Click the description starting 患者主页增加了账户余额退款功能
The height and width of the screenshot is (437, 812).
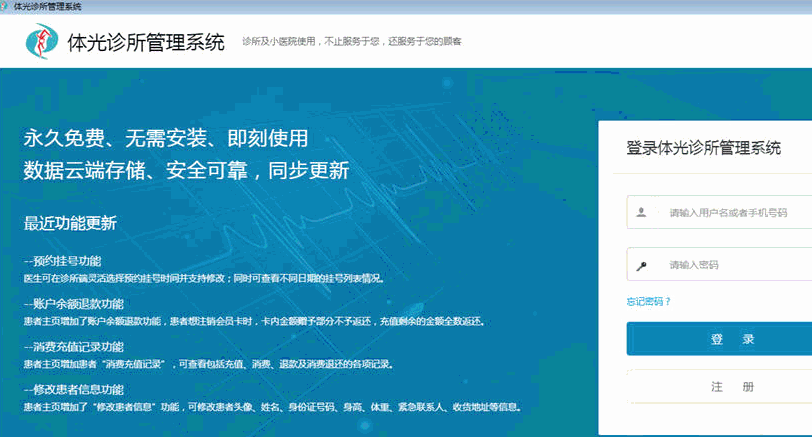(254, 322)
